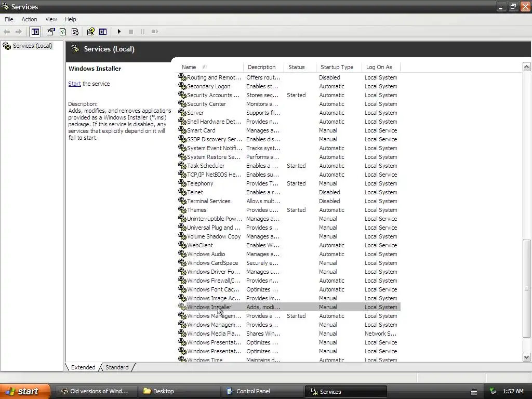Select the Universal Plug and Play row
The height and width of the screenshot is (399, 532).
(x=289, y=228)
